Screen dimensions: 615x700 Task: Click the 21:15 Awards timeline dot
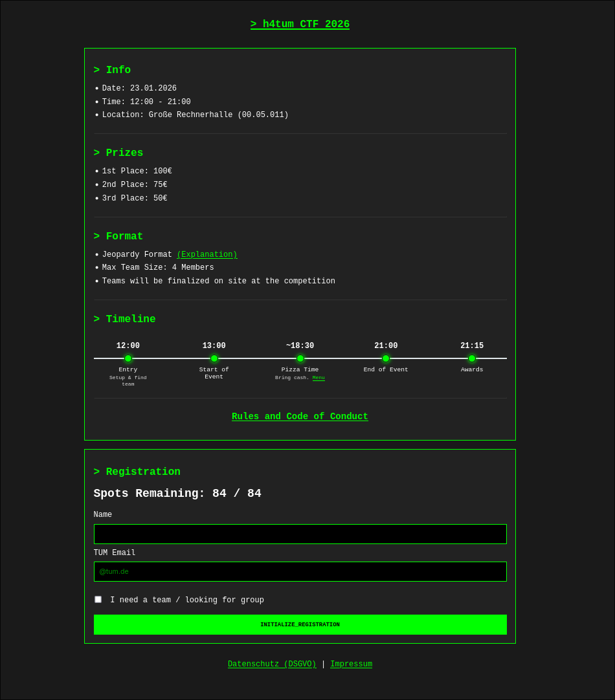(x=472, y=358)
